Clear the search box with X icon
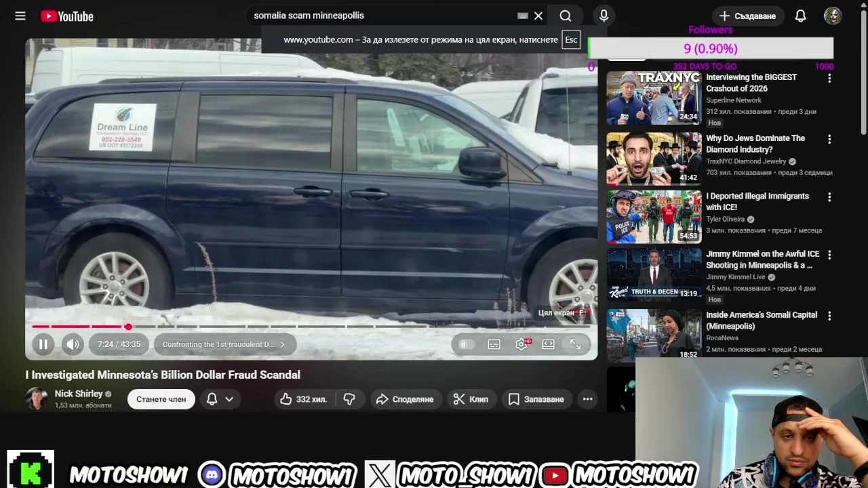The image size is (868, 488). pos(538,16)
